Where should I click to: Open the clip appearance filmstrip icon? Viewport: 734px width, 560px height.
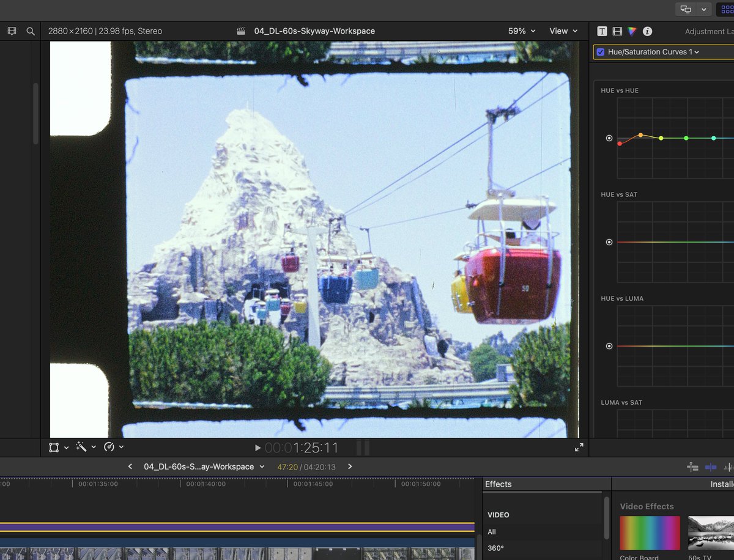(x=12, y=31)
